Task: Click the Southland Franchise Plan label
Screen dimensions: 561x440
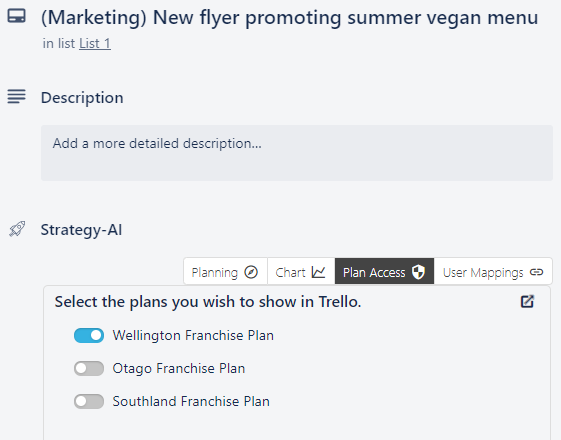Action: tap(191, 401)
